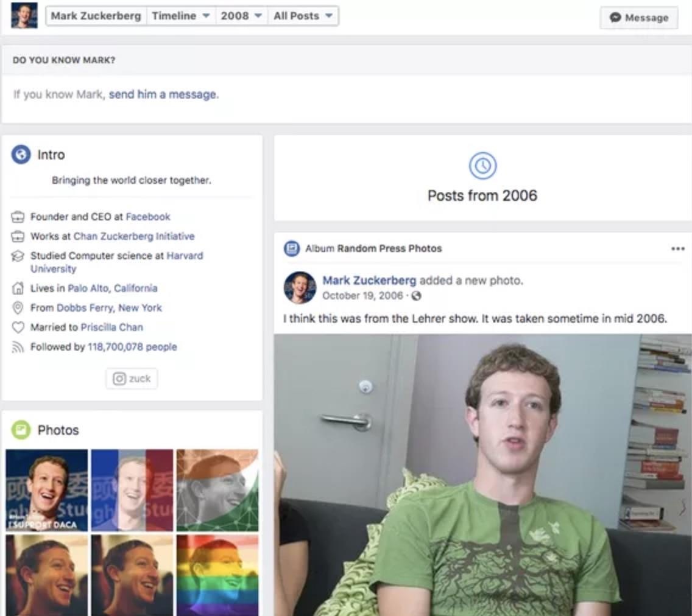Open the Timeline dropdown

pyautogui.click(x=182, y=17)
